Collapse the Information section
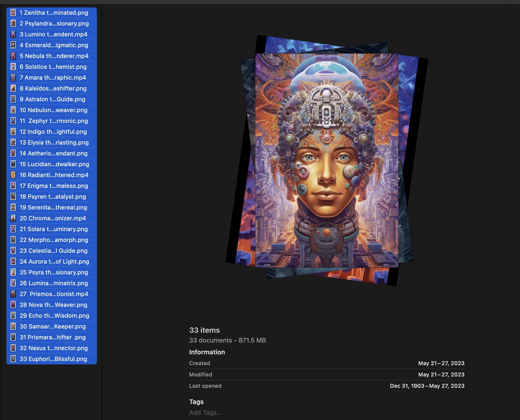Image resolution: width=520 pixels, height=420 pixels. click(207, 352)
